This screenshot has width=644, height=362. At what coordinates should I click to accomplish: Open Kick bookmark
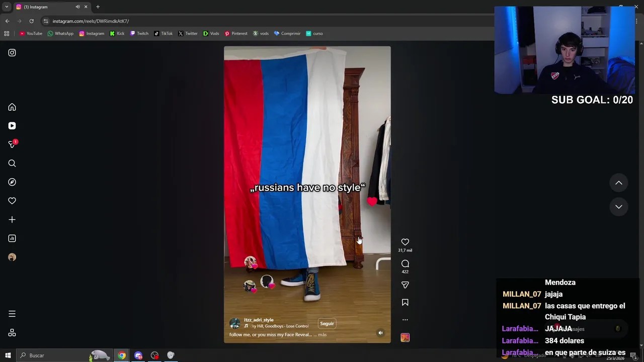[117, 34]
